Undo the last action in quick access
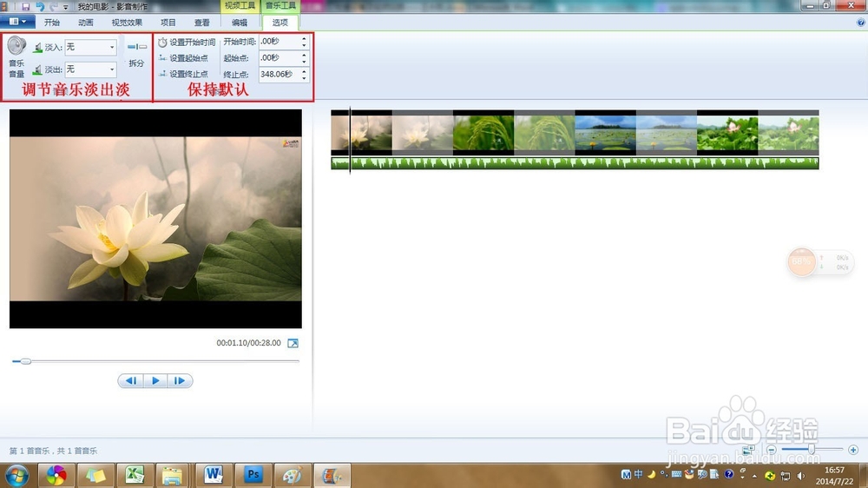This screenshot has height=488, width=868. point(40,7)
